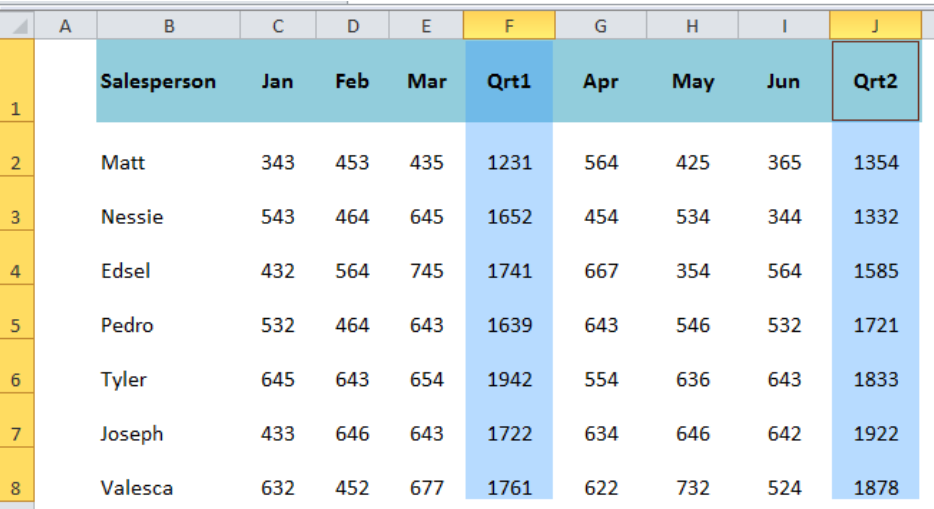The image size is (934, 509).
Task: Select the cell containing Tyler
Action: (169, 366)
